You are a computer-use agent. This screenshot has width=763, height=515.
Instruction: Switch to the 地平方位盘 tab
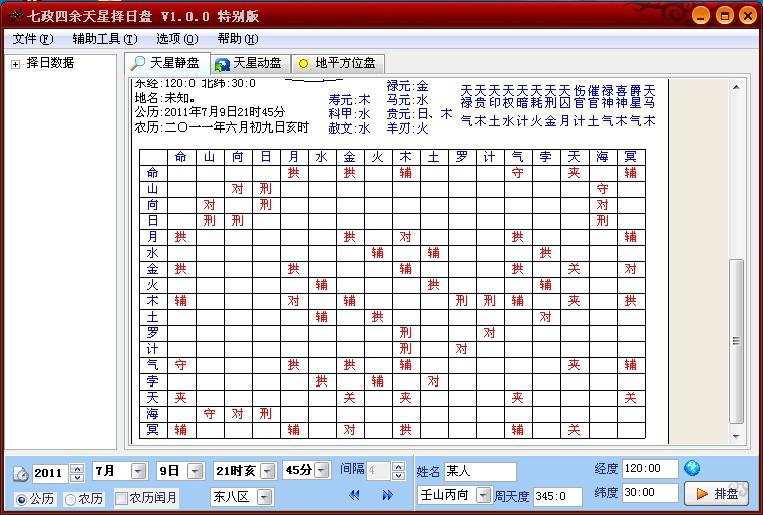[338, 64]
